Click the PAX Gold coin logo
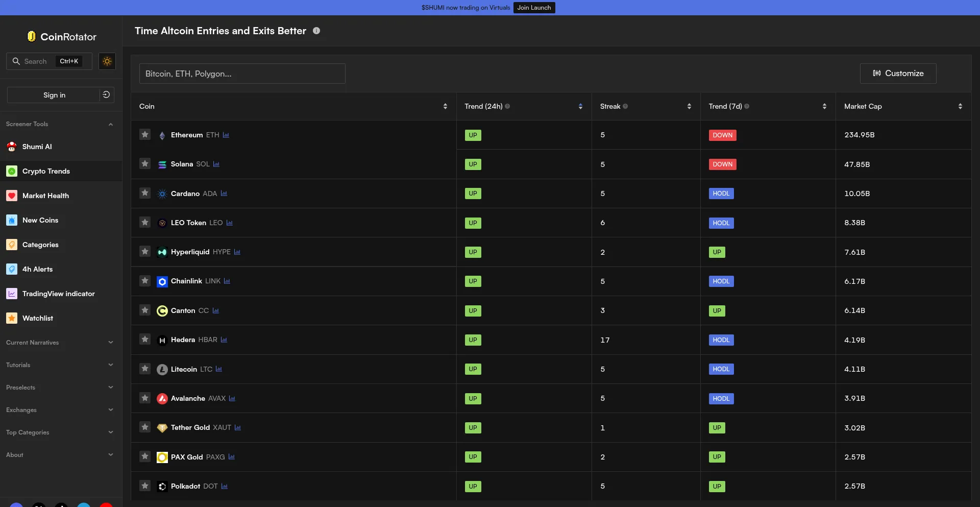This screenshot has height=507, width=980. click(162, 457)
